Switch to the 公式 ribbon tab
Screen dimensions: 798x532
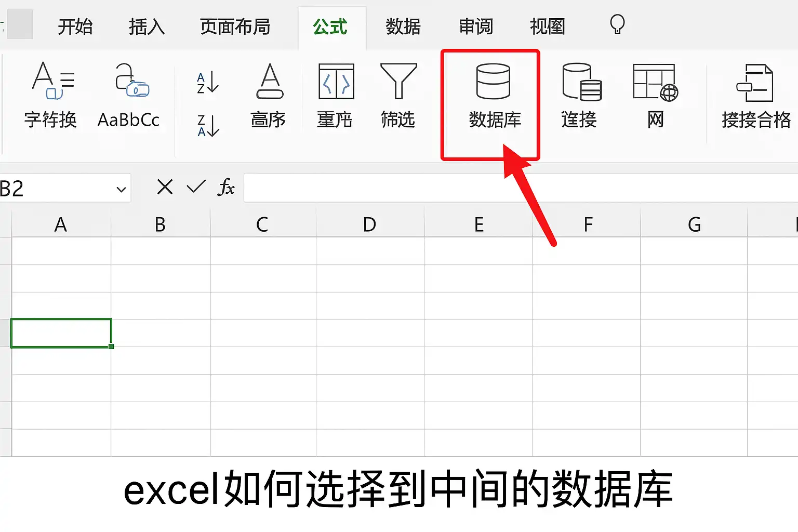[x=330, y=26]
